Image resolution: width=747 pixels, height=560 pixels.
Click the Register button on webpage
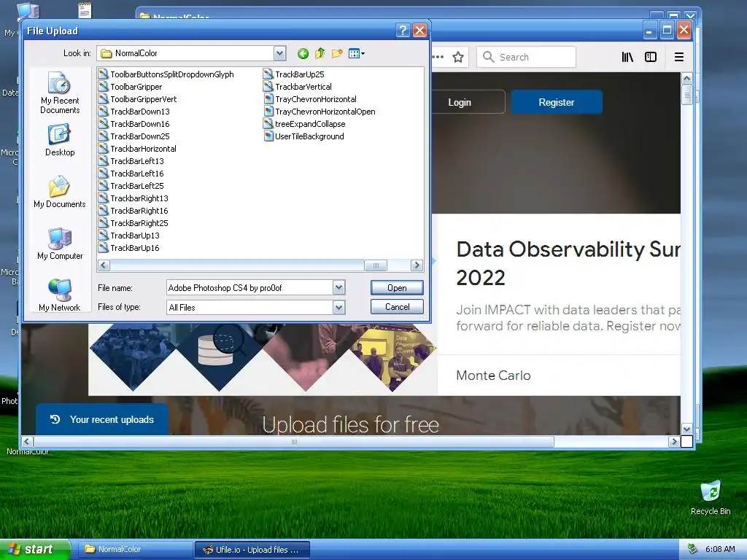[557, 102]
